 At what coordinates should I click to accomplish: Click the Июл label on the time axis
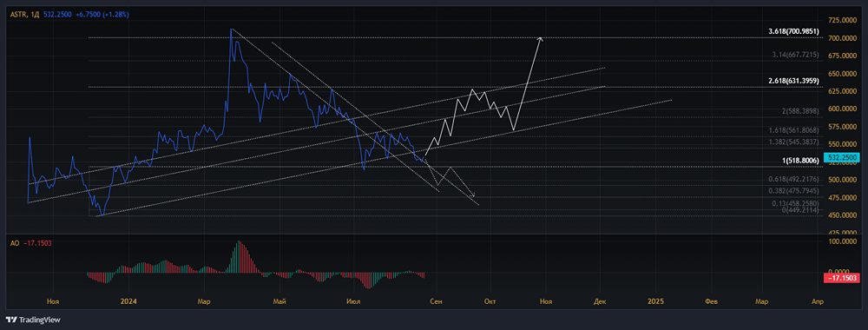354,301
